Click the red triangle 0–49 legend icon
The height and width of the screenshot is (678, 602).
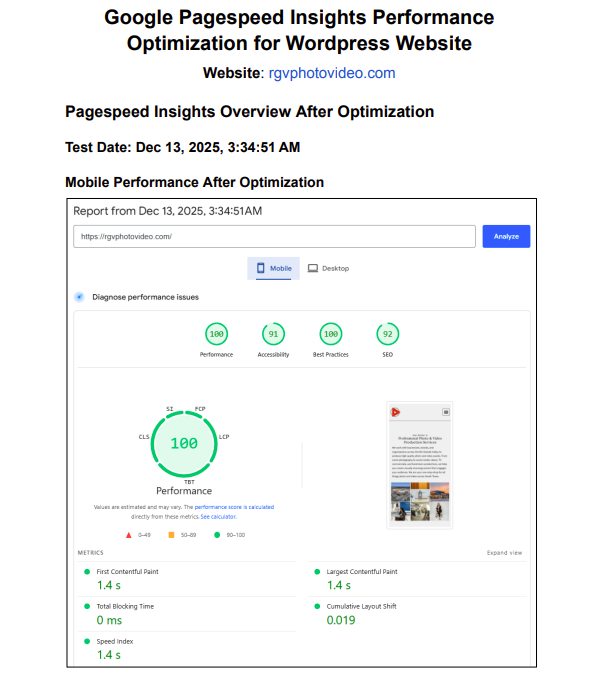pos(128,535)
